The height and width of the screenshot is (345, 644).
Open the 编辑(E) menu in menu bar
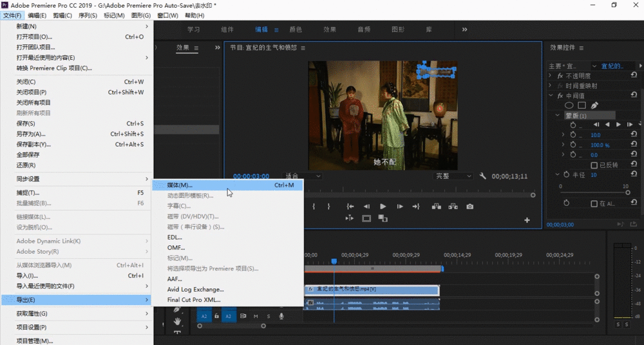[x=37, y=15]
